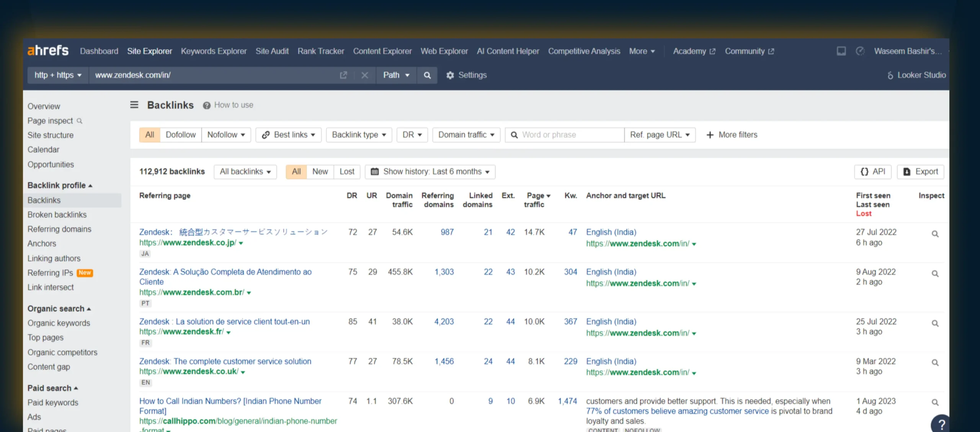980x432 pixels.
Task: Open the http + https protocol dropdown
Action: tap(57, 75)
